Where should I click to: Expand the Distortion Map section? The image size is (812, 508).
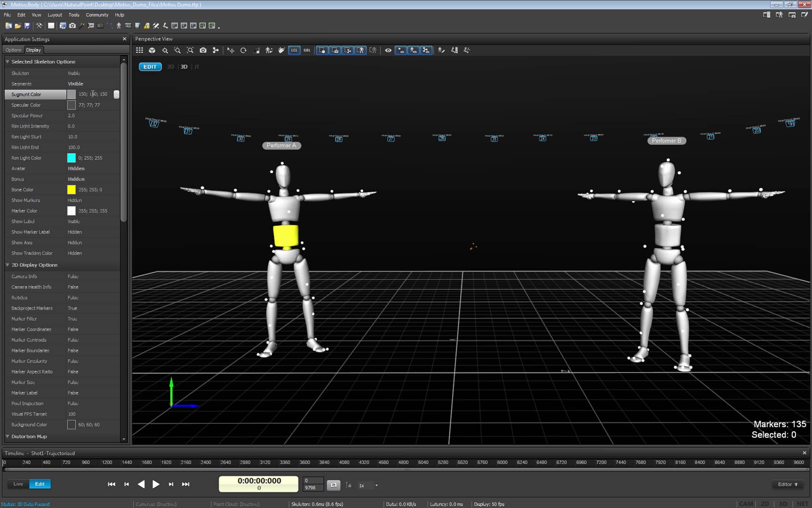click(x=8, y=437)
